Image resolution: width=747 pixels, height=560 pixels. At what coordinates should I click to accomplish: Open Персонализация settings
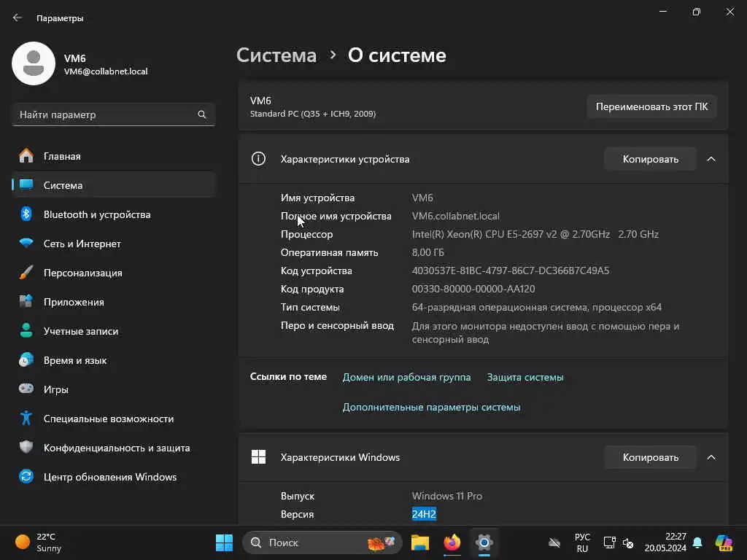click(113, 273)
